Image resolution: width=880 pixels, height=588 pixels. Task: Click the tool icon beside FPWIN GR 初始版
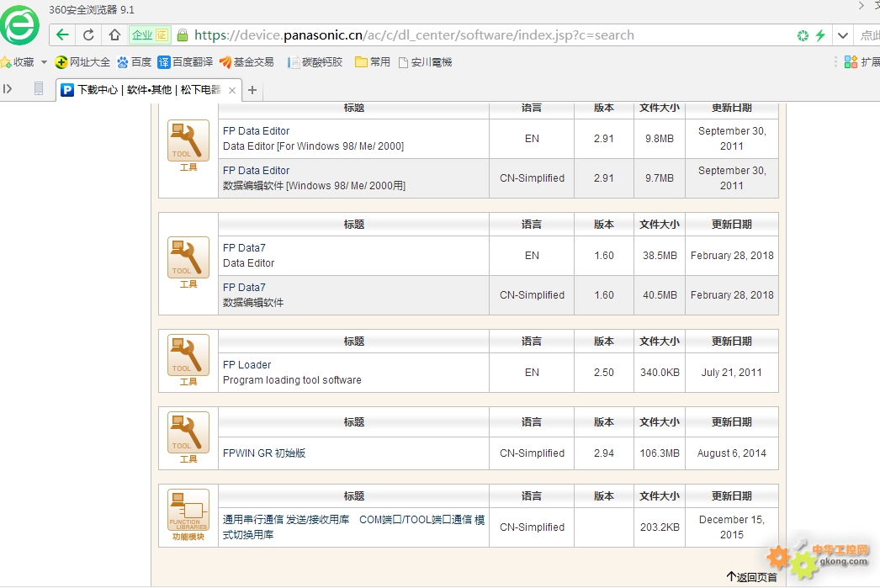point(188,432)
